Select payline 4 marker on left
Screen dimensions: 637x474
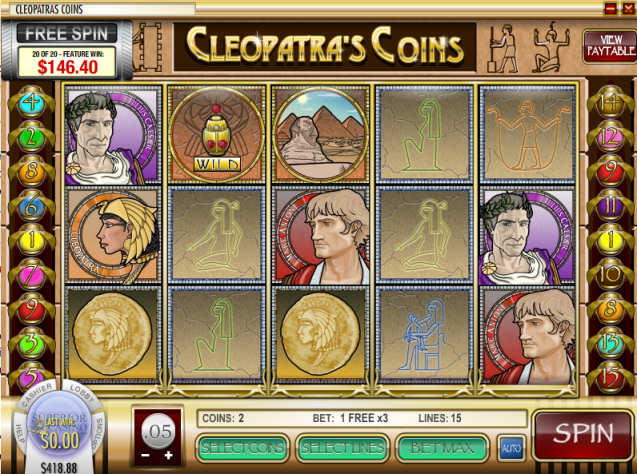(x=31, y=102)
